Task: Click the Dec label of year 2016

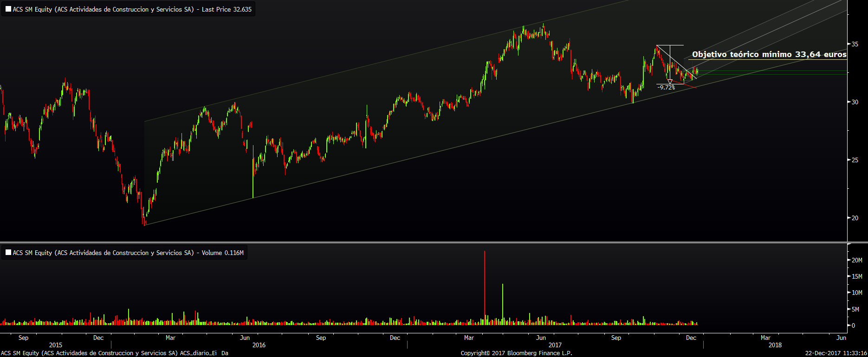Action: click(395, 338)
